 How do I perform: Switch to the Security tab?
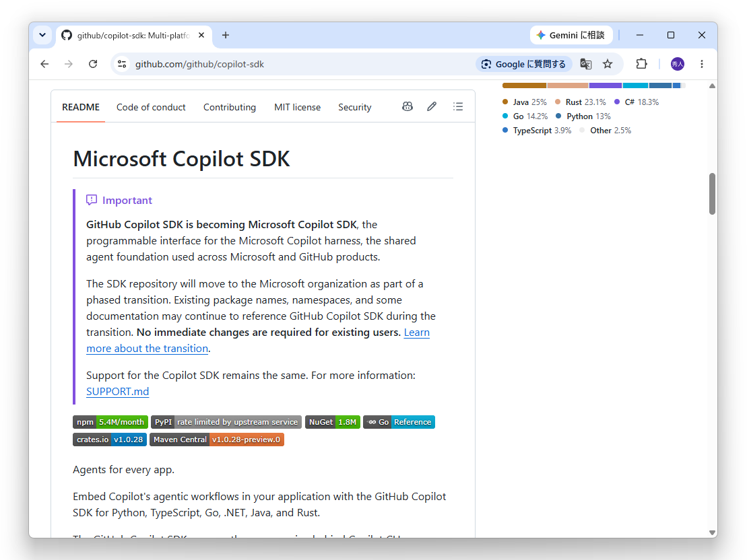pos(354,107)
